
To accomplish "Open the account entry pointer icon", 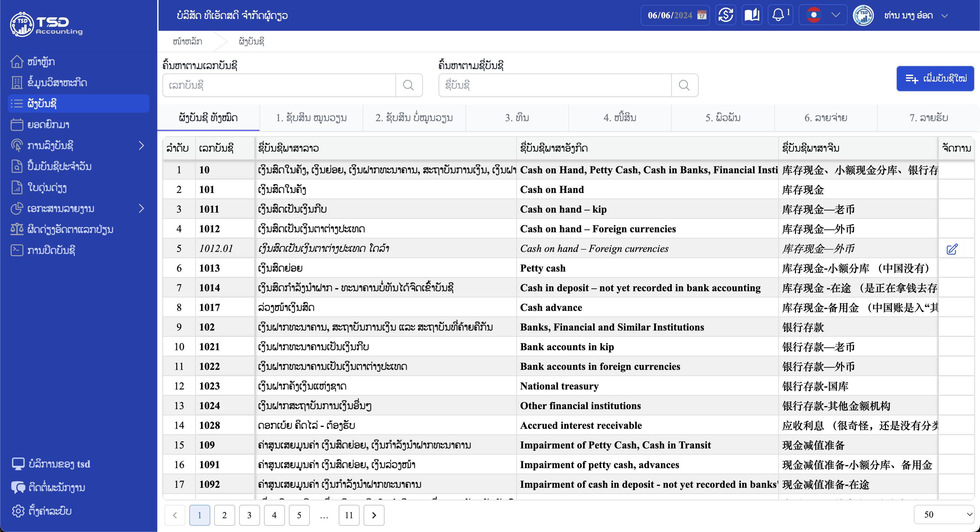I will (17, 145).
